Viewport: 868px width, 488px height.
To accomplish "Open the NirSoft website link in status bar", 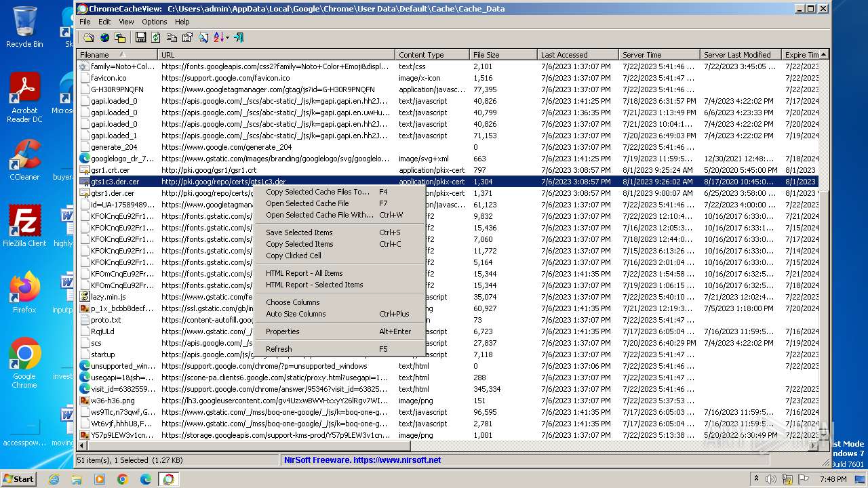I will pos(363,460).
